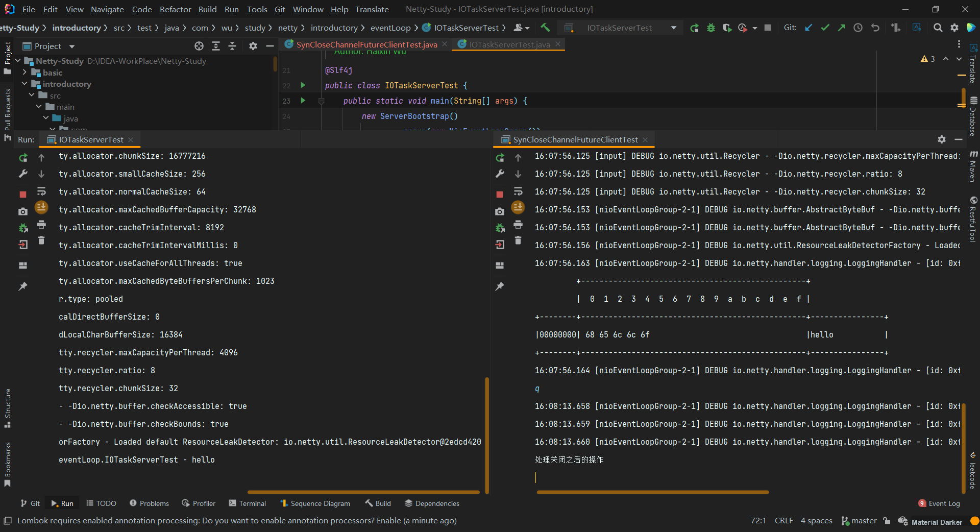Stop the running process in main toolbar

pyautogui.click(x=768, y=28)
